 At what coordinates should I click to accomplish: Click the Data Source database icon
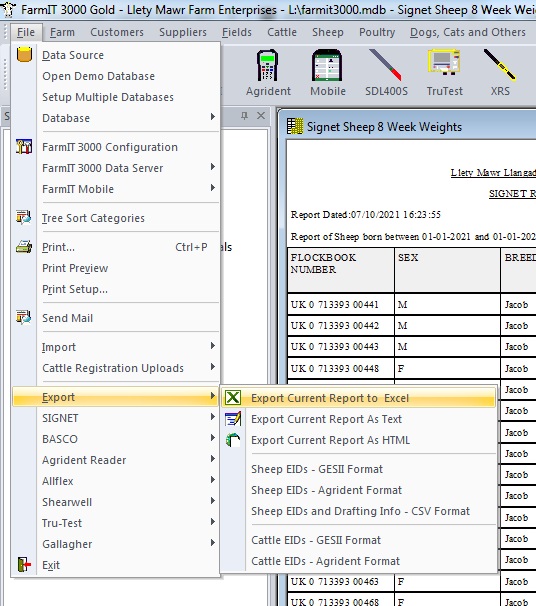24,54
